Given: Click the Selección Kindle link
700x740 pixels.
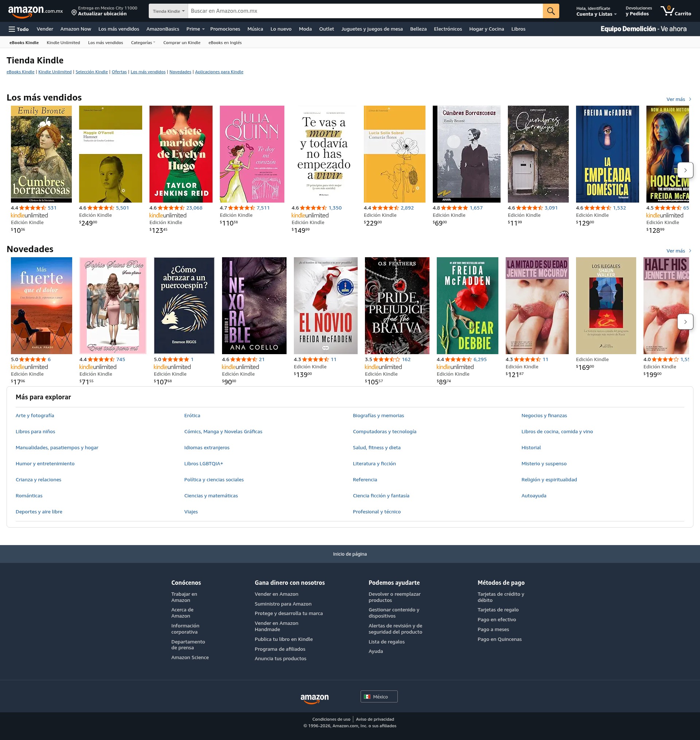Looking at the screenshot, I should tap(92, 72).
